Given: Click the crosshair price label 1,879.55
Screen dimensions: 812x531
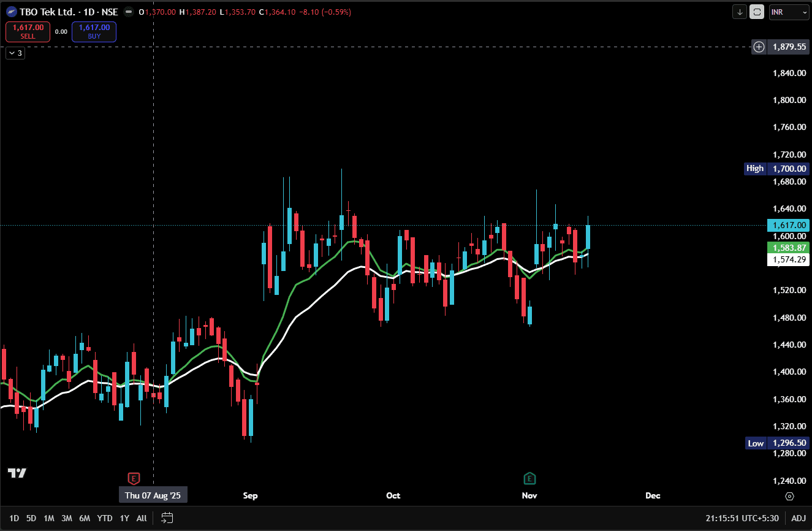Looking at the screenshot, I should click(788, 47).
